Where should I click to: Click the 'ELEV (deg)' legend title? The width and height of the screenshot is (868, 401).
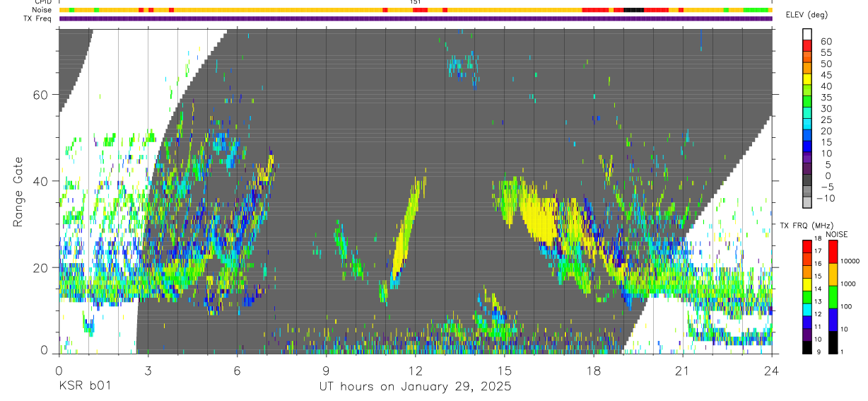click(x=808, y=15)
